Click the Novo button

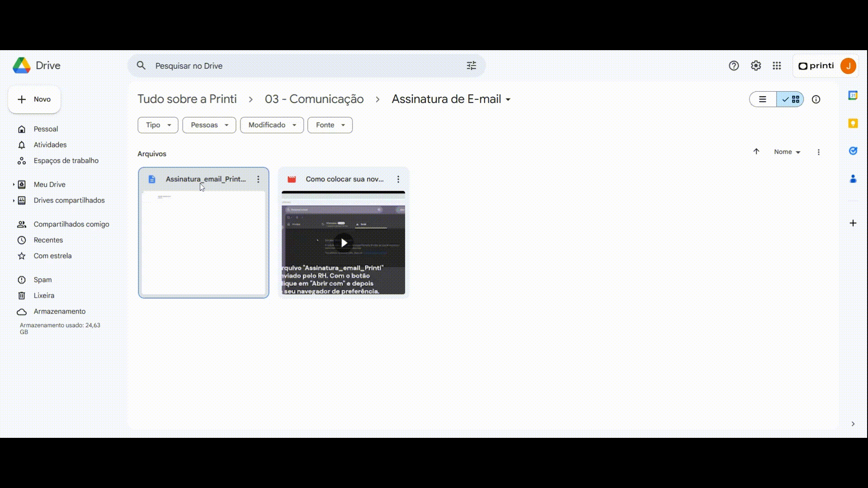pyautogui.click(x=34, y=99)
